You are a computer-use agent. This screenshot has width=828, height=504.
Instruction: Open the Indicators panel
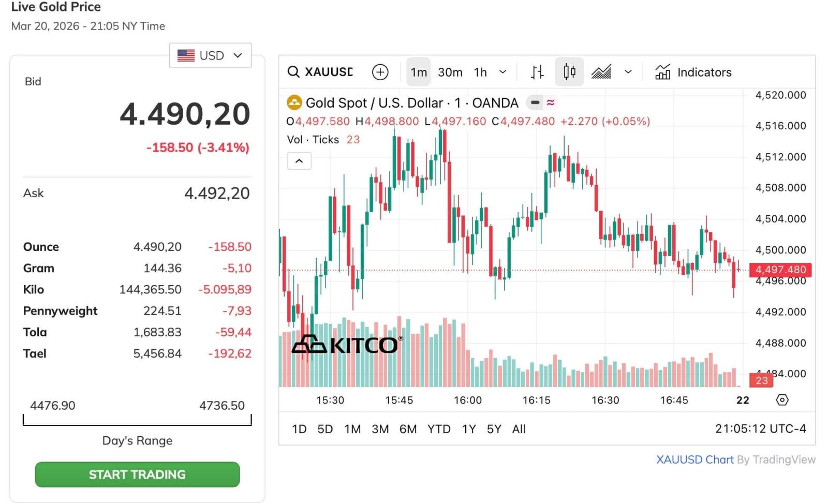tap(693, 72)
